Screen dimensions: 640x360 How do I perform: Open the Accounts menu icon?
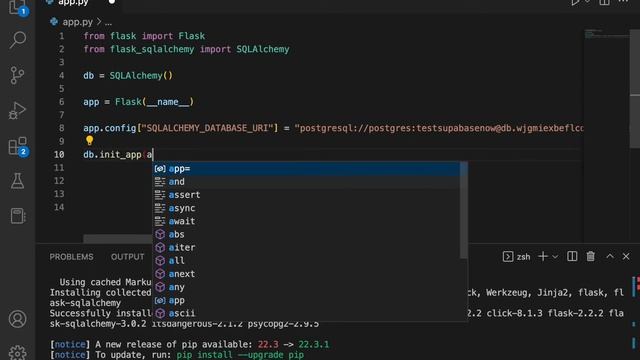(18, 319)
